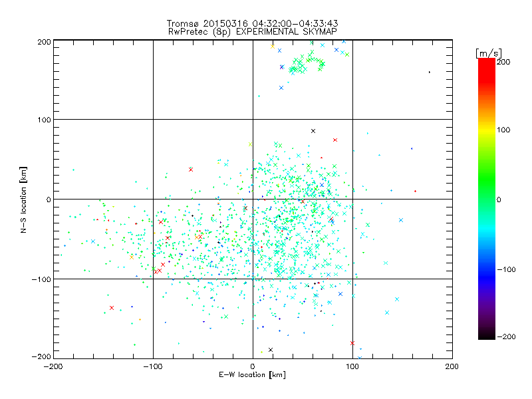Click the 'N-S location [km]' axis label
This screenshot has height=399, width=532.
click(23, 199)
